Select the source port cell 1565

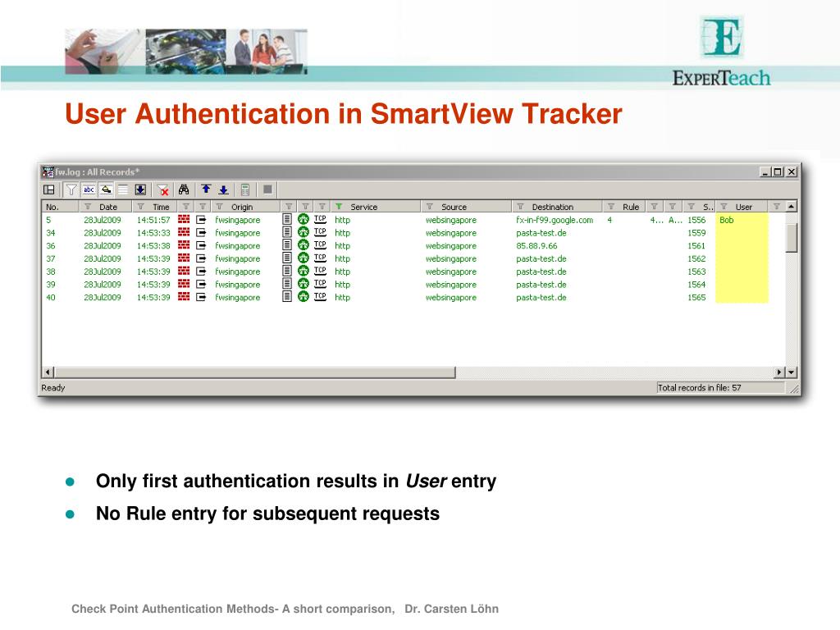click(x=696, y=297)
